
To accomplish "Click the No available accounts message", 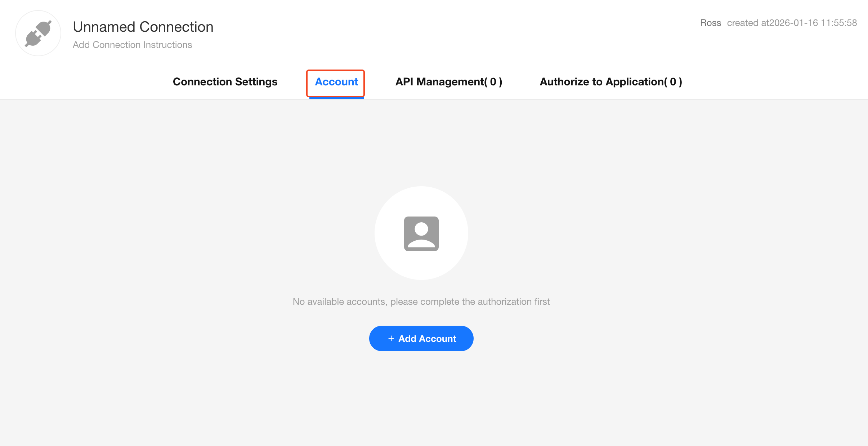I will pyautogui.click(x=421, y=302).
